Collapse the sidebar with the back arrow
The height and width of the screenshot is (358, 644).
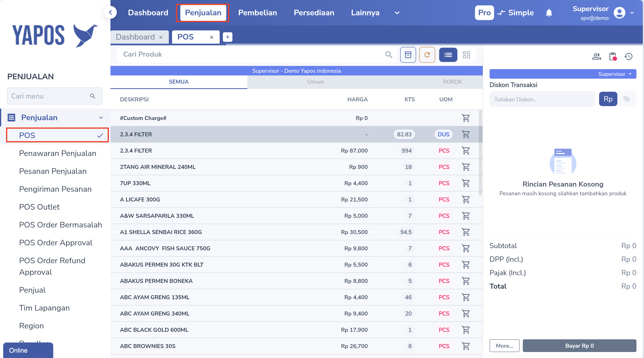(x=110, y=13)
